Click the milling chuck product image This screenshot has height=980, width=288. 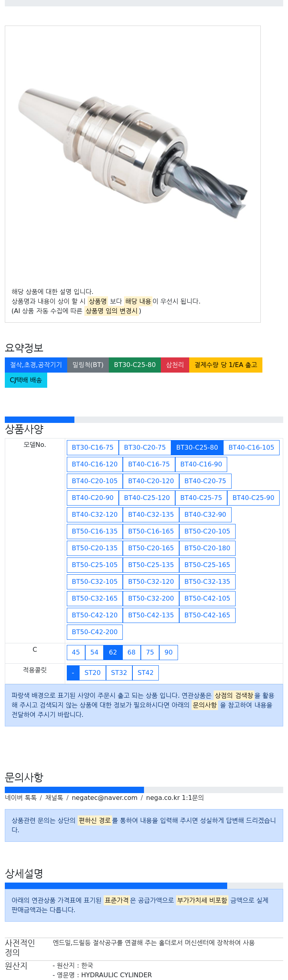[x=132, y=153]
